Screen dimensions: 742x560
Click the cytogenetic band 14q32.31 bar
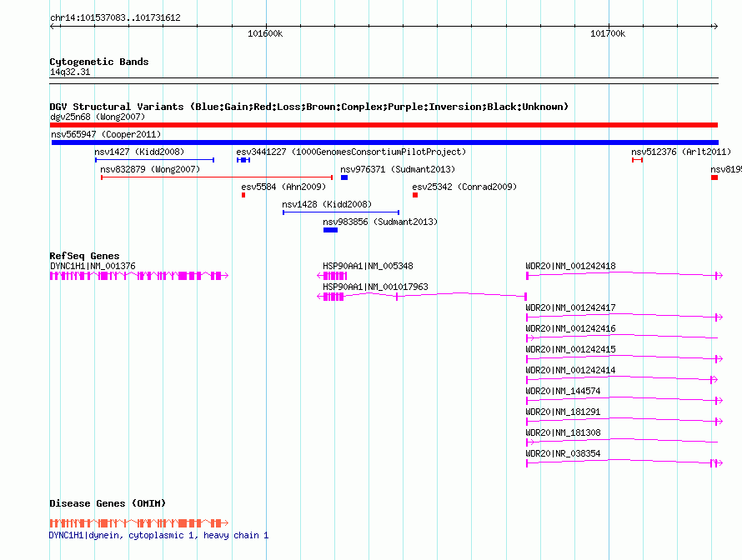coord(384,81)
